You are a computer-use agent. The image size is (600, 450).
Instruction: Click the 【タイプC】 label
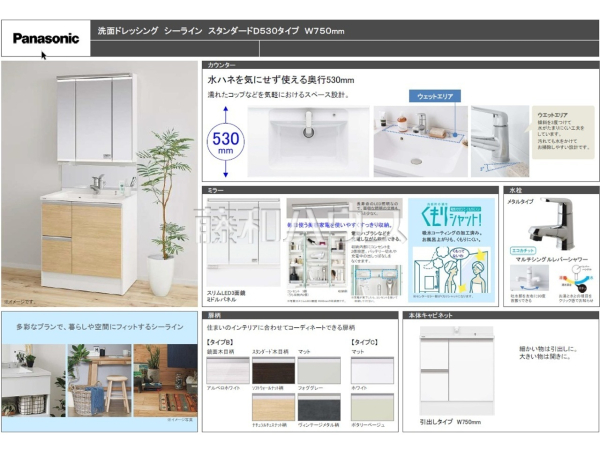point(364,342)
